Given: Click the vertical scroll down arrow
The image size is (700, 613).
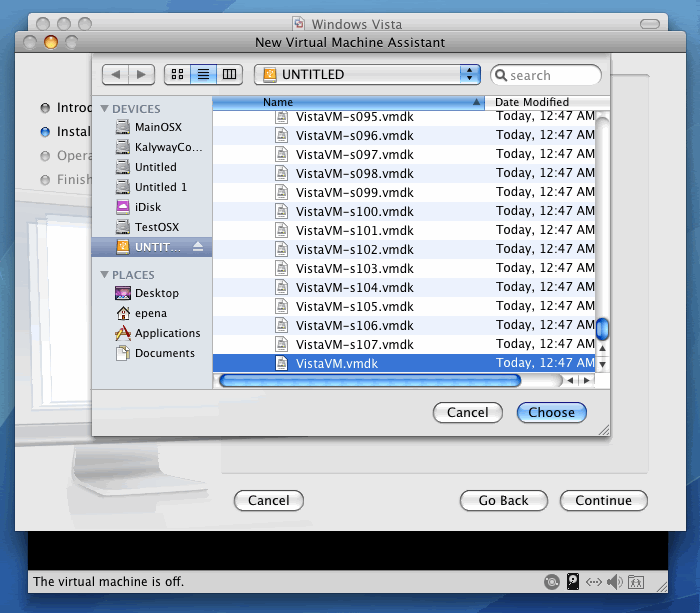Looking at the screenshot, I should (x=602, y=364).
